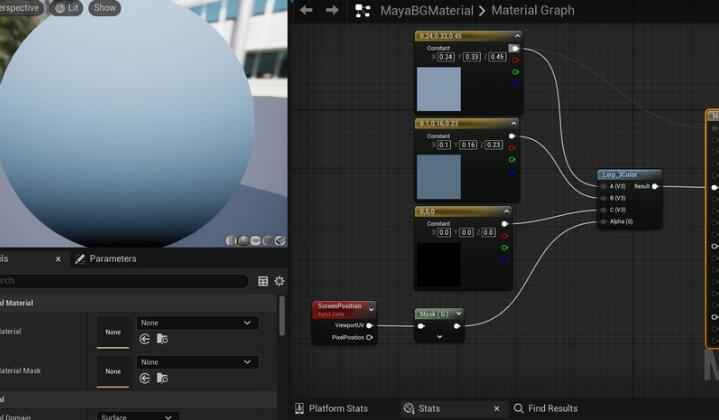Expand the Material Domain Surface dropdown
The height and width of the screenshot is (420, 719).
tap(138, 416)
